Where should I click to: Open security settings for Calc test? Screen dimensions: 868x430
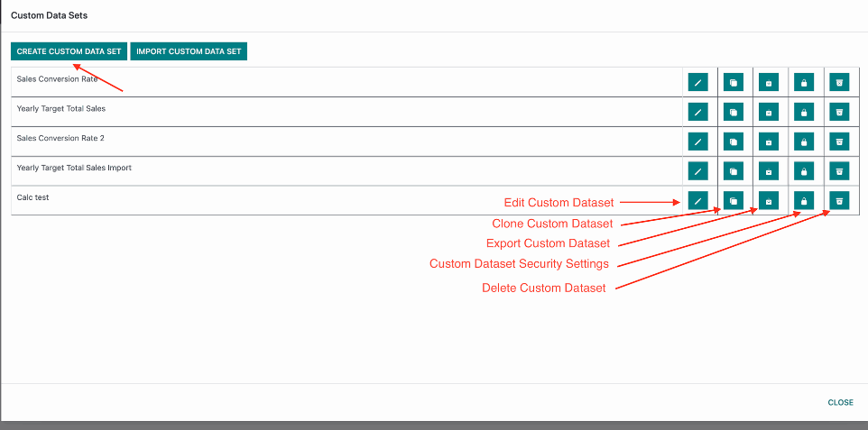tap(804, 200)
